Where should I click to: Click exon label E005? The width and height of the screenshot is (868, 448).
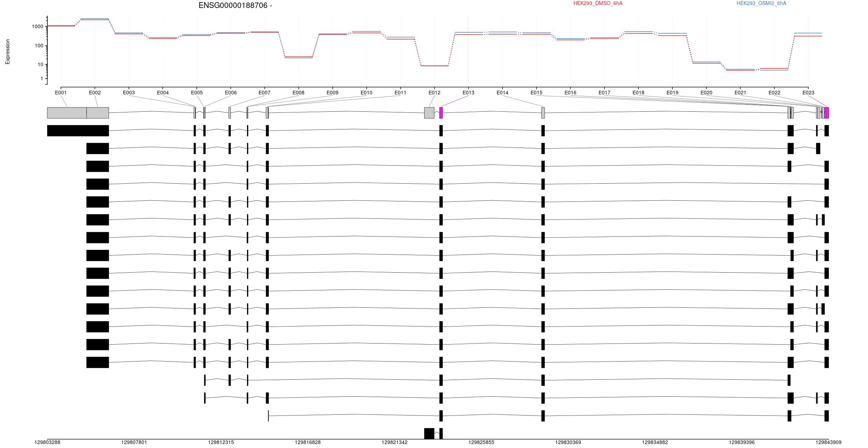(197, 93)
